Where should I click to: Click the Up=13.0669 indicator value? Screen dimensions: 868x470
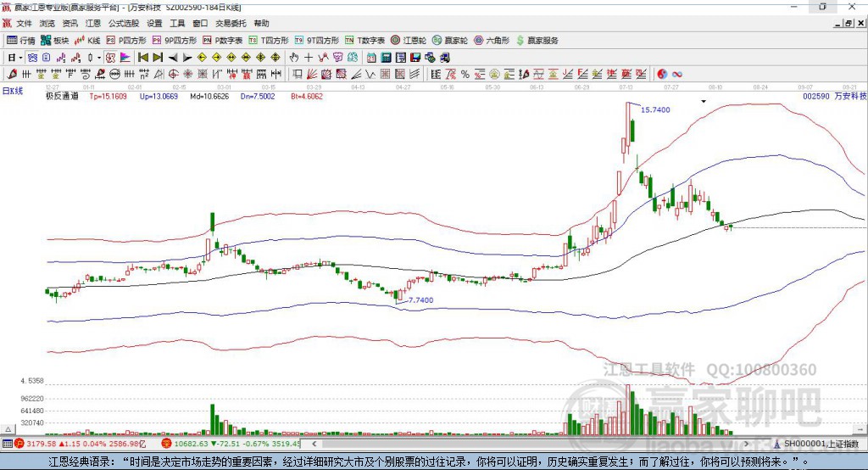pos(159,97)
